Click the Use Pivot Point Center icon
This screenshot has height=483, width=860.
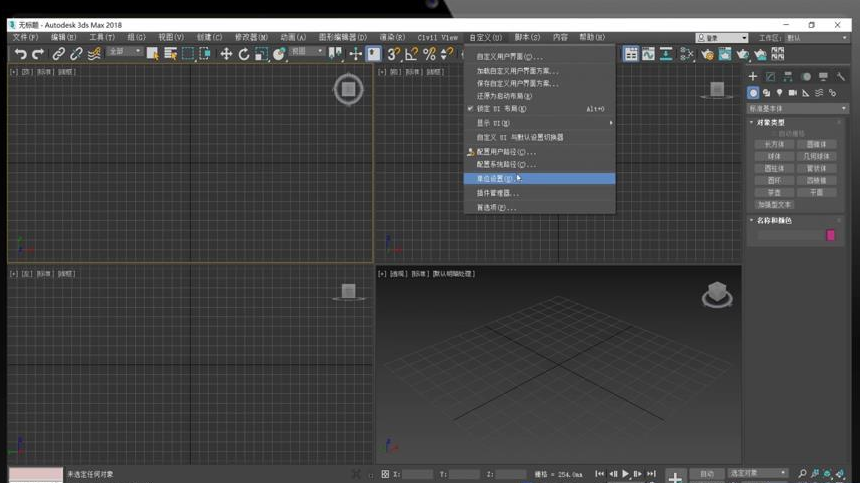(x=335, y=54)
